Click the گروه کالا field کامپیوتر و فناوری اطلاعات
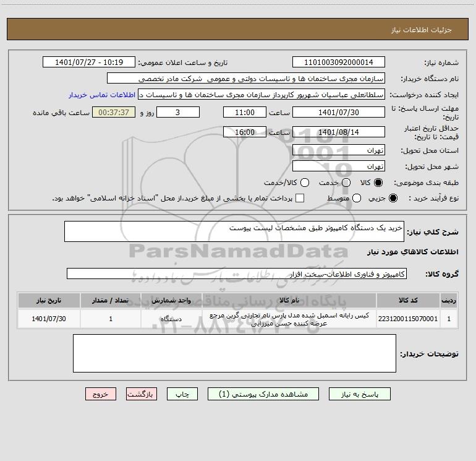Image resolution: width=476 pixels, height=461 pixels. tap(237, 274)
